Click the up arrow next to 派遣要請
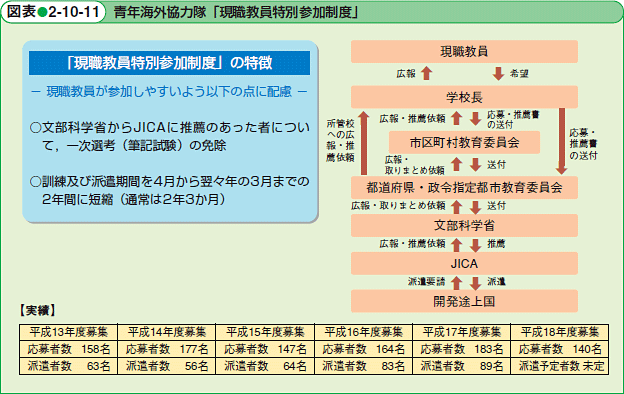Screen dimensions: 624x394 tap(456, 283)
